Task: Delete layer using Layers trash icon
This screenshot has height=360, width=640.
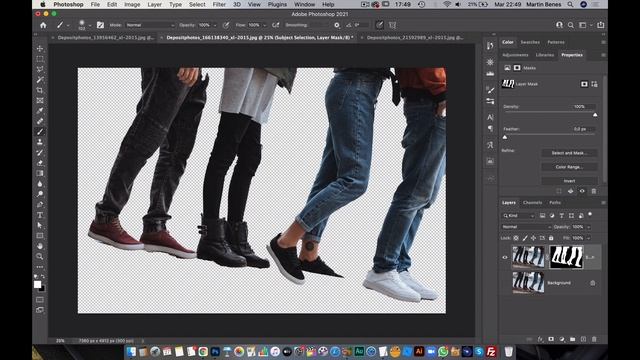Action: click(594, 339)
